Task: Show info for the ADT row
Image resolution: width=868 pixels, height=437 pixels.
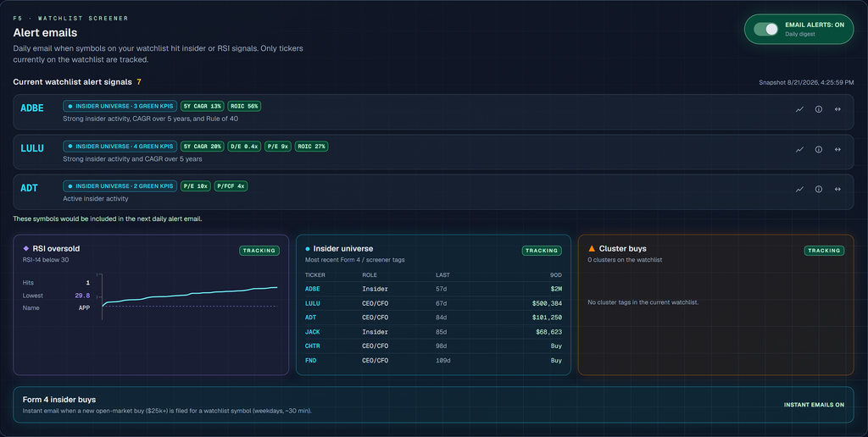Action: [819, 189]
